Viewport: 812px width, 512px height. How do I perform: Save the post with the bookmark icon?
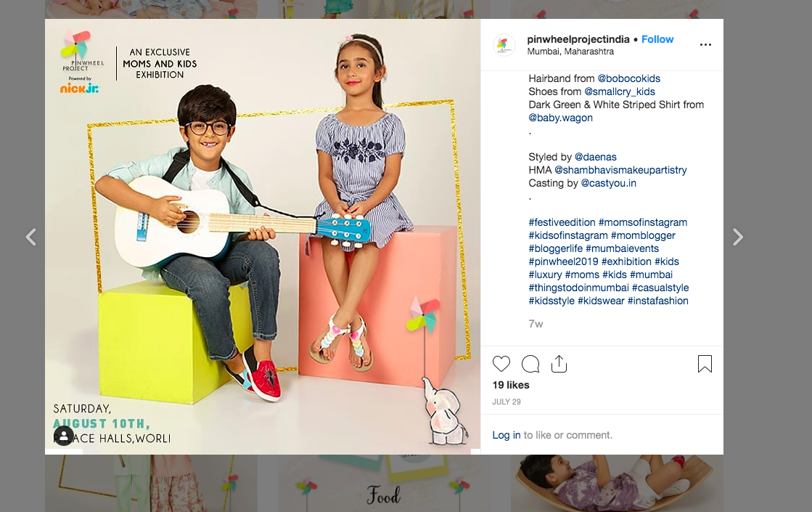click(x=705, y=364)
